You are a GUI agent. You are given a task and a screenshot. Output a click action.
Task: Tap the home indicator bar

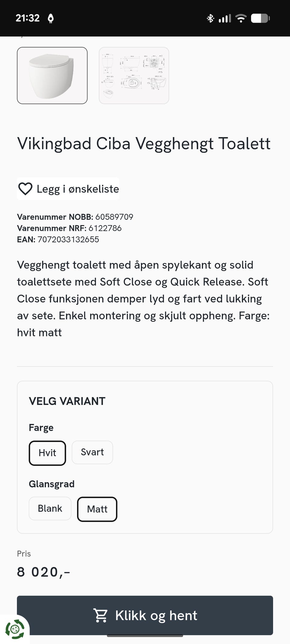[145, 636]
